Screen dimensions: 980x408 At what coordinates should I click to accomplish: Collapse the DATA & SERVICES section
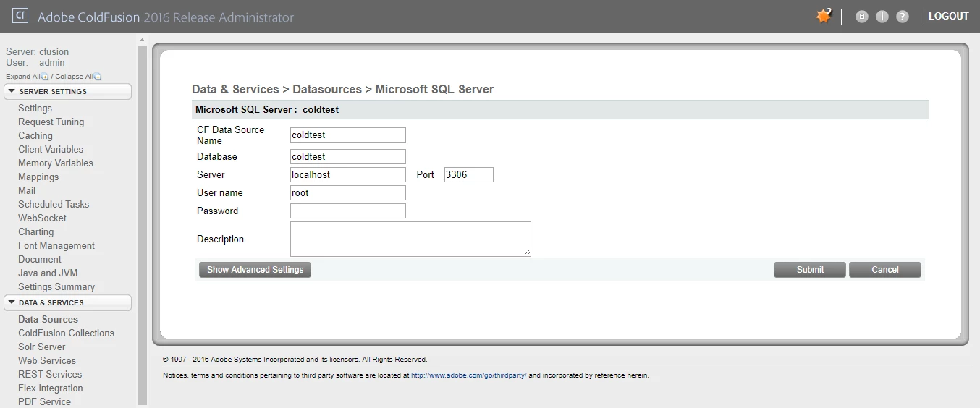click(68, 302)
